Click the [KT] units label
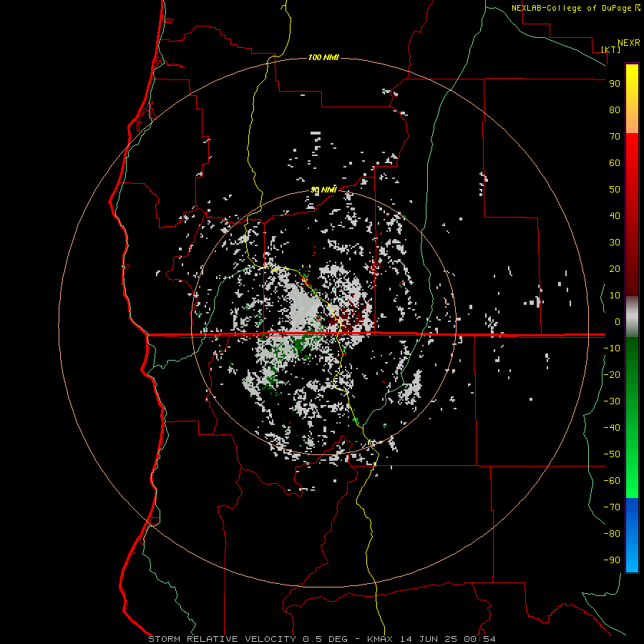Screen dimensions: 644x644 [x=611, y=49]
